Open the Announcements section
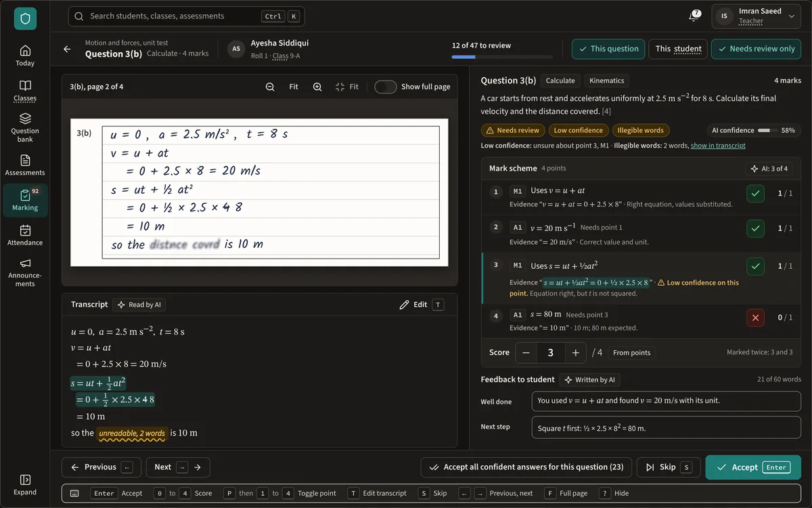Viewport: 812px width, 508px height. point(25,272)
